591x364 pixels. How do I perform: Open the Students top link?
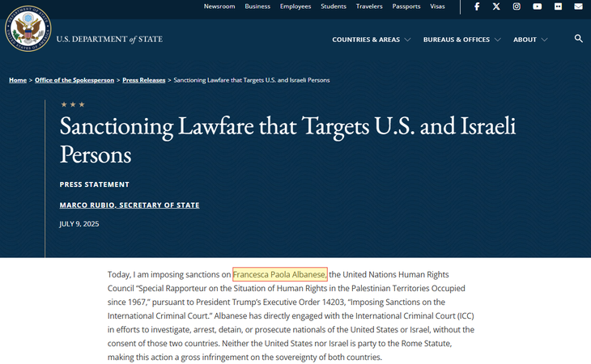coord(334,6)
